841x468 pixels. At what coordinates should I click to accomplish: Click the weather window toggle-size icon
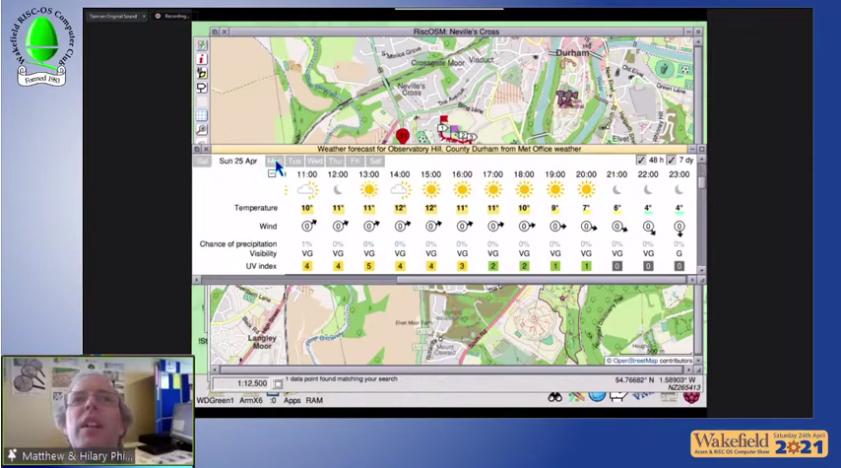pyautogui.click(x=701, y=149)
